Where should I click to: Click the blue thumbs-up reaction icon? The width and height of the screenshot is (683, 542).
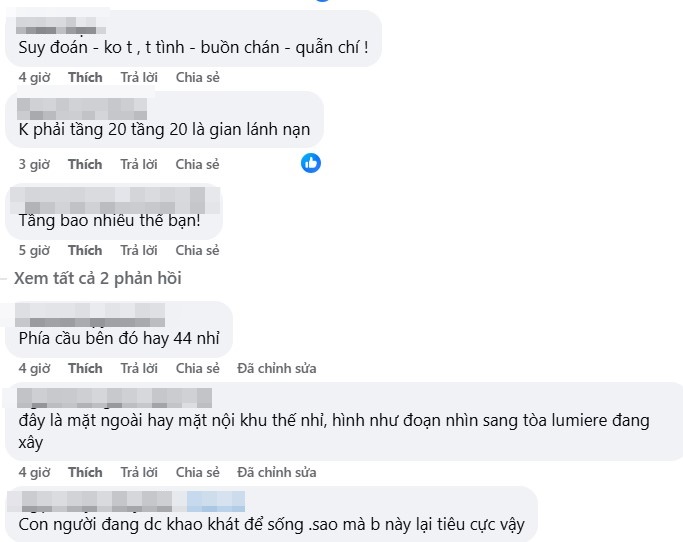pos(311,163)
